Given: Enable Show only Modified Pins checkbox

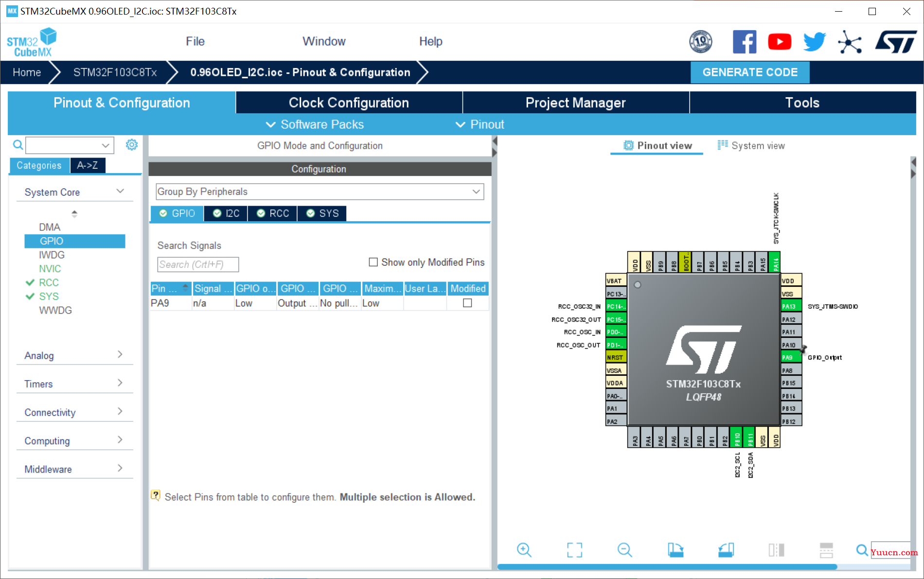Looking at the screenshot, I should pos(373,262).
